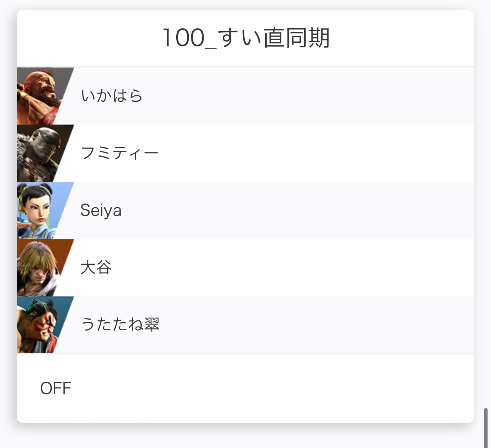The width and height of the screenshot is (491, 448).
Task: Click blank space in the 大谷 row
Action: click(x=304, y=267)
